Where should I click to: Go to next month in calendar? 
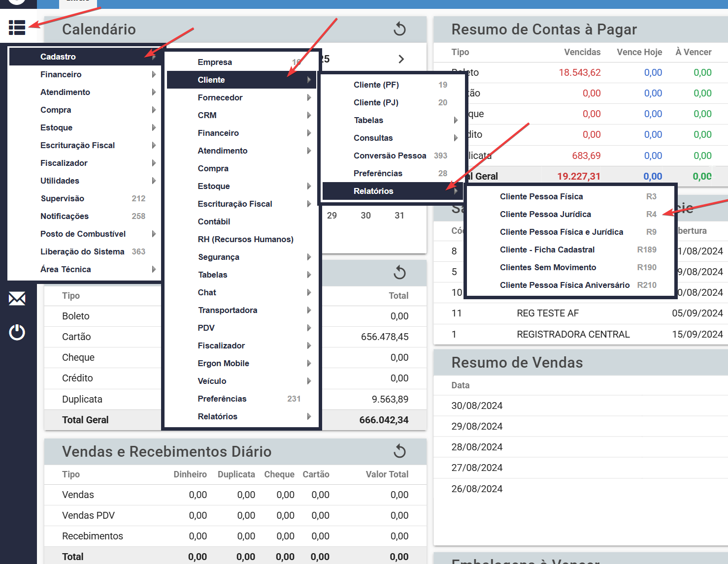[401, 59]
